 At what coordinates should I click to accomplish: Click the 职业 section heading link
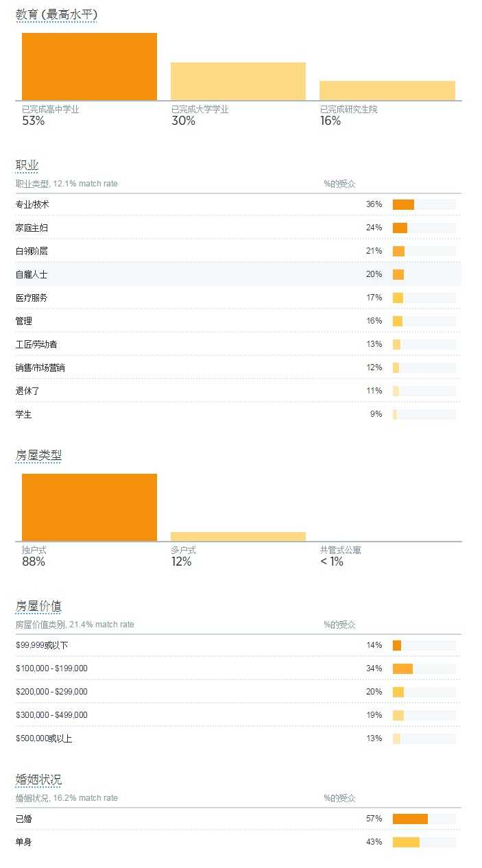pos(27,165)
